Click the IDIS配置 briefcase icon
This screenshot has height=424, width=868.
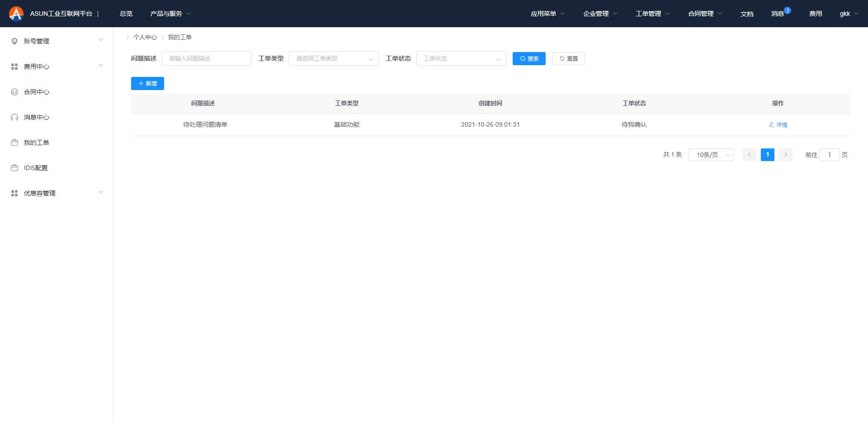[14, 168]
